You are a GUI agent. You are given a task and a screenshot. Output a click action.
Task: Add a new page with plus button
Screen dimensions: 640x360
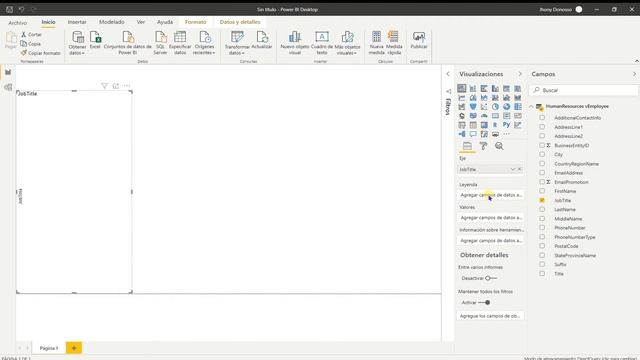tap(74, 348)
